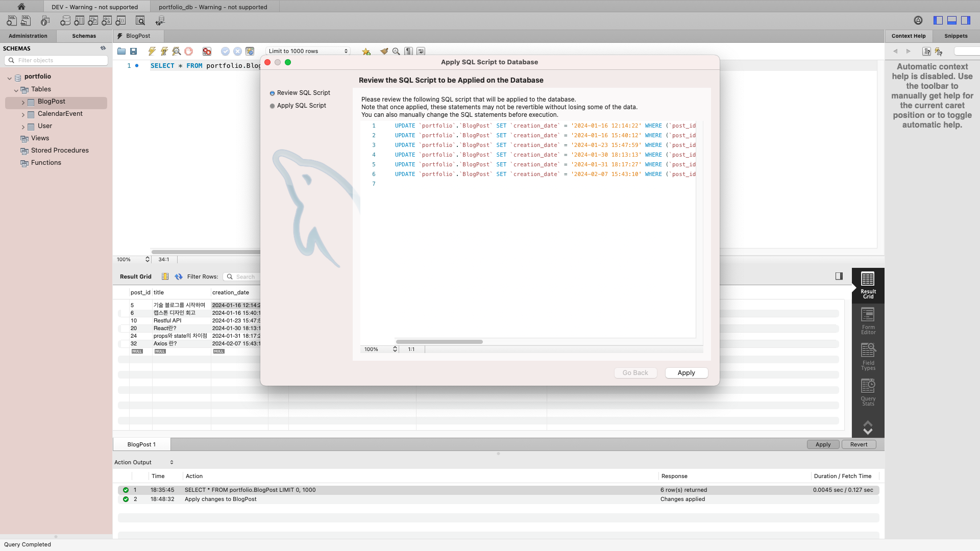980x551 pixels.
Task: Click the create new schema icon
Action: (65, 20)
